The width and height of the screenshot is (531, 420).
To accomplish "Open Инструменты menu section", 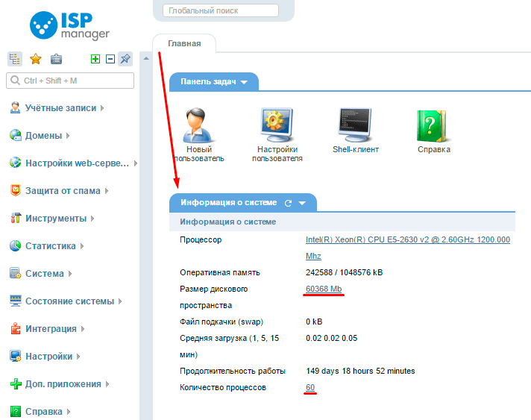I will [56, 219].
